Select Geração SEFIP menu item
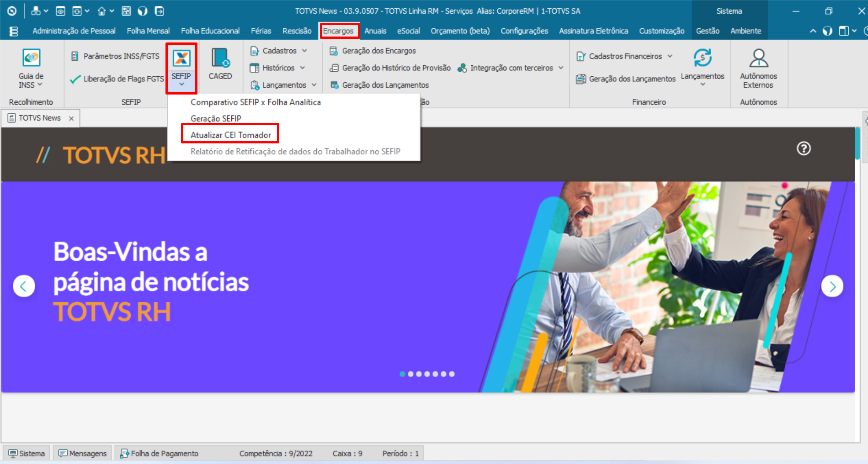The image size is (868, 464). 216,119
